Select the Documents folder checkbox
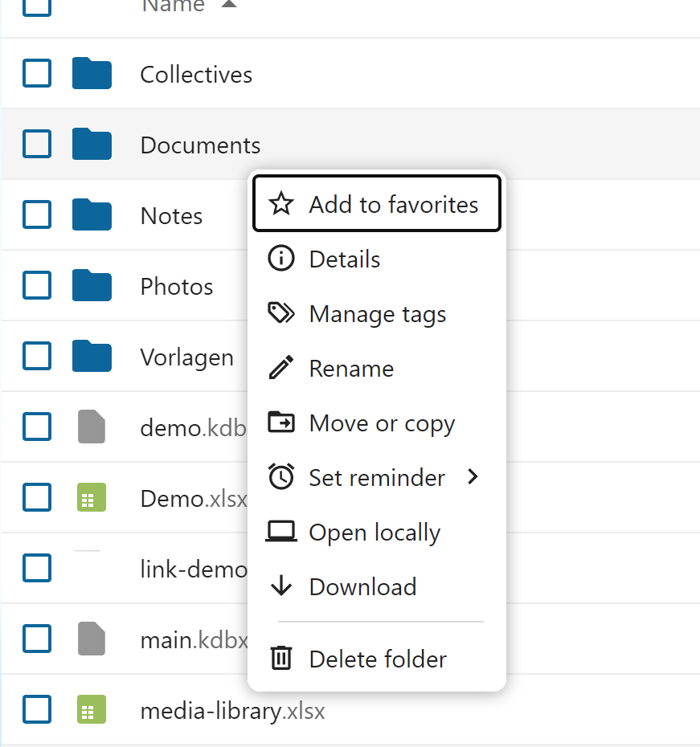The height and width of the screenshot is (747, 700). coord(37,145)
